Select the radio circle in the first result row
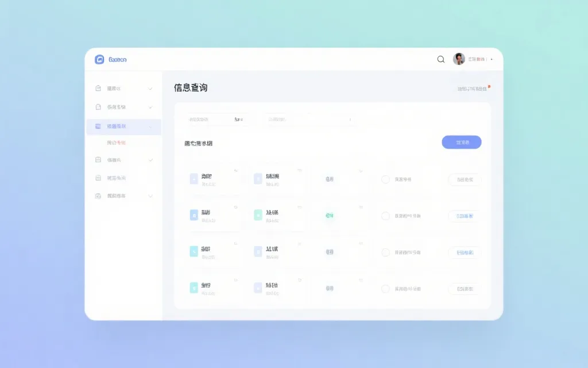 385,179
